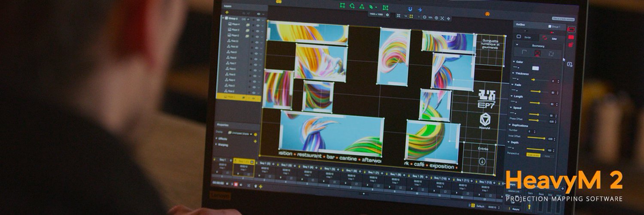Adjust the Thickness slider
644x215 pixels.
click(540, 80)
